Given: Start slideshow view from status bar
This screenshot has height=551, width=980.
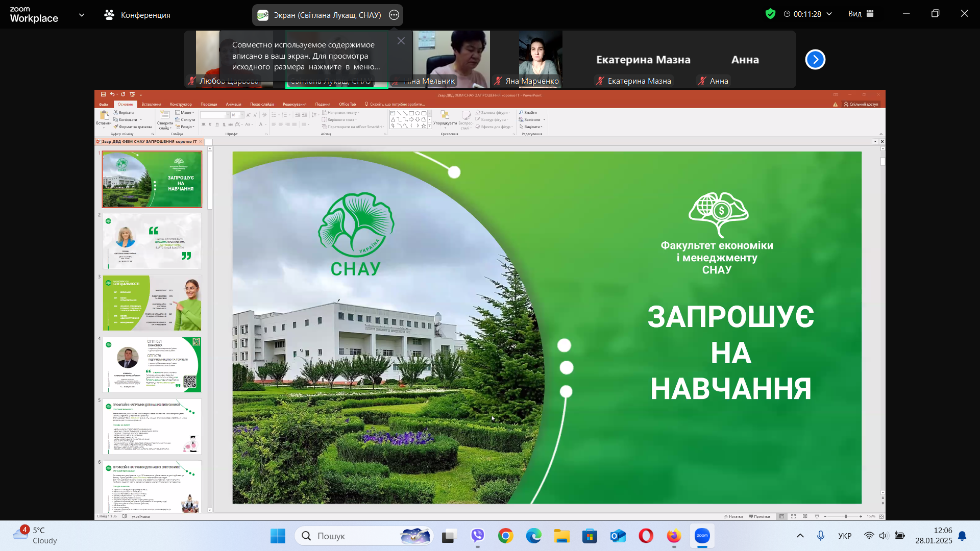Looking at the screenshot, I should (x=817, y=516).
